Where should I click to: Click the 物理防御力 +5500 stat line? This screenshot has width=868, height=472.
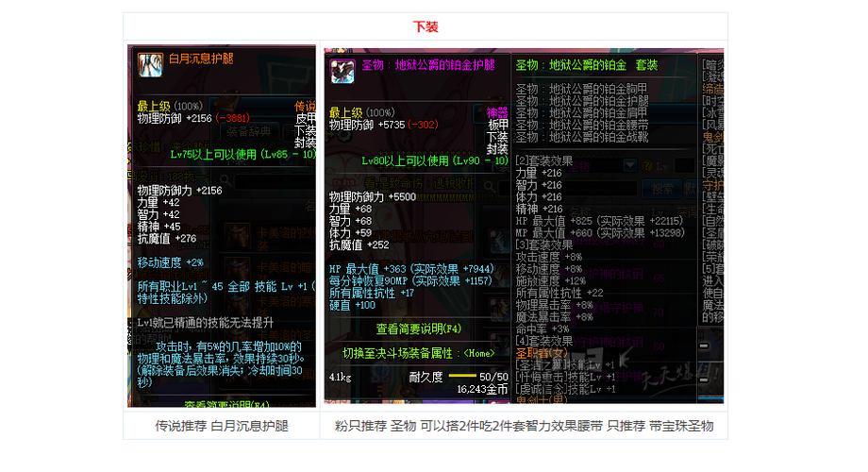tap(373, 196)
